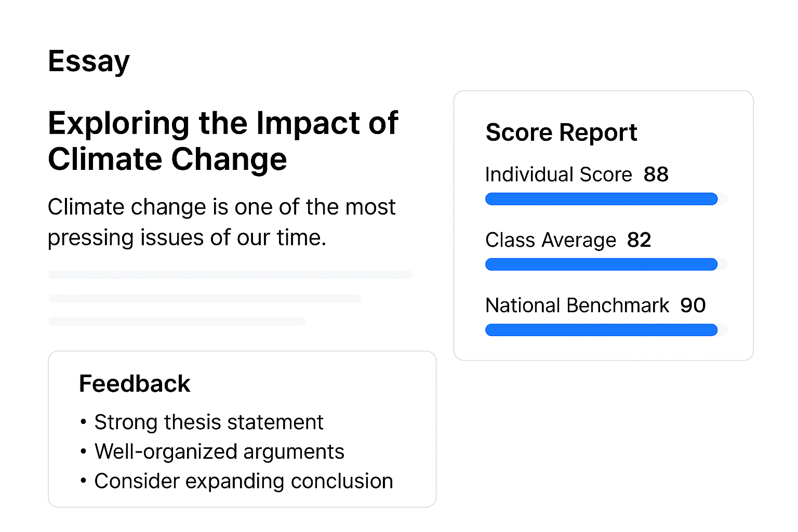
Task: Click the Score Report heading
Action: 561,132
